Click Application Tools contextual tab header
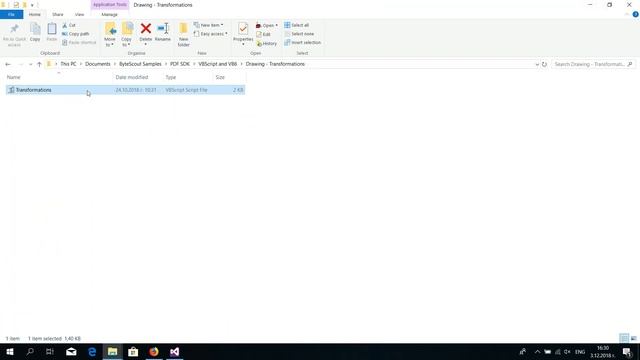 [109, 5]
